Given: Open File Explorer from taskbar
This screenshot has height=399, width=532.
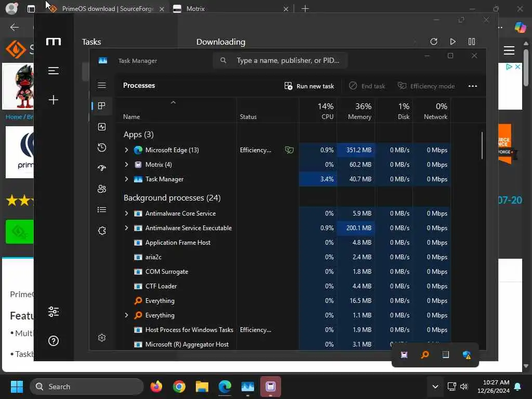Looking at the screenshot, I should pos(202,387).
